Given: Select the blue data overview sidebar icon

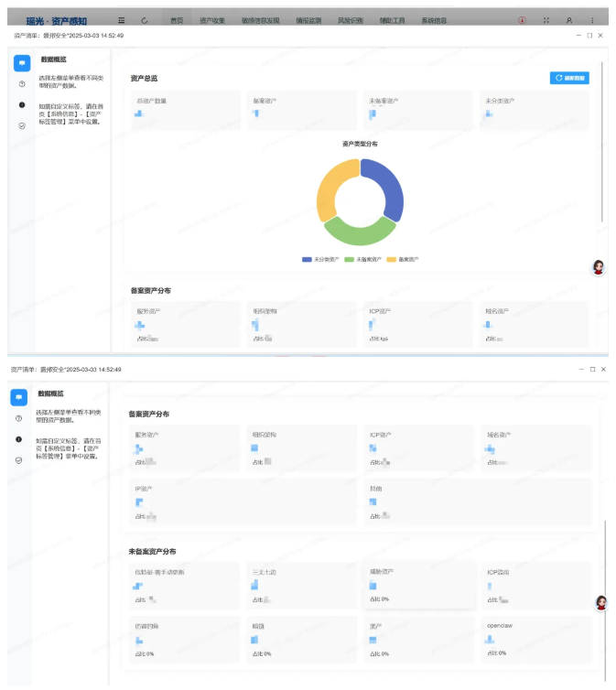Looking at the screenshot, I should tap(21, 63).
